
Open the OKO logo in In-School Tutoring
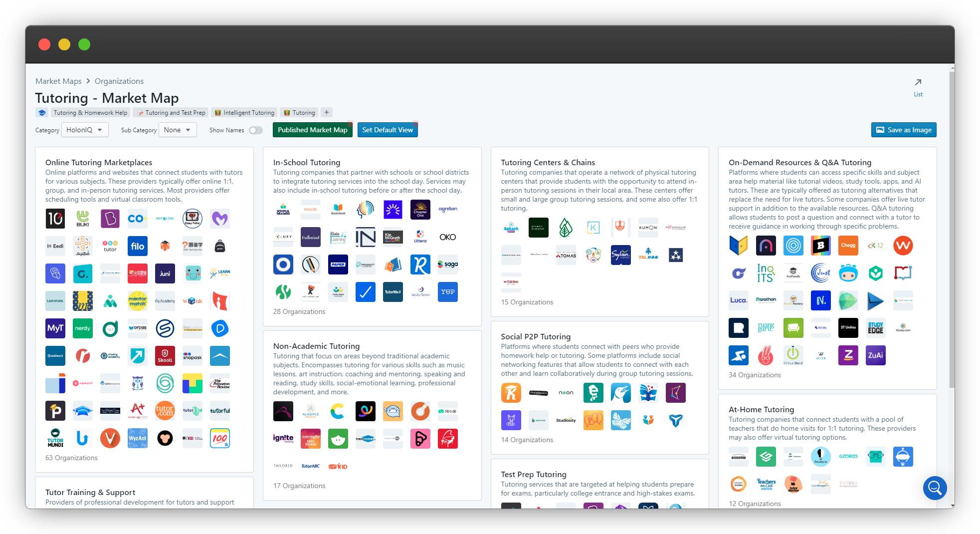pos(448,237)
